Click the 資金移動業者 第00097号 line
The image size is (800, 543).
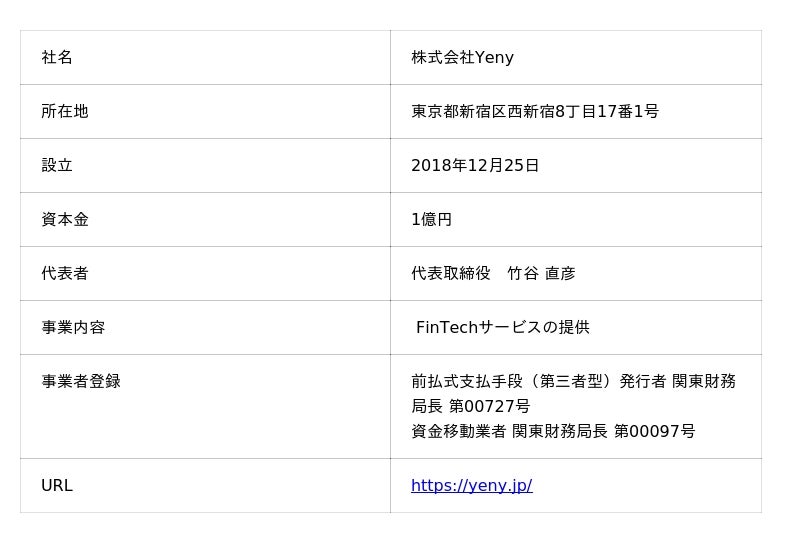click(x=553, y=432)
